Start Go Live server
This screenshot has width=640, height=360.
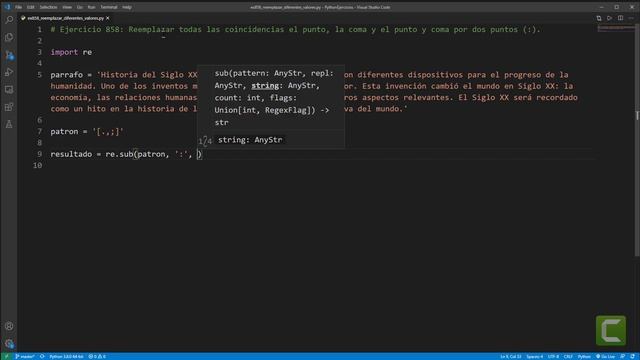pyautogui.click(x=605, y=356)
